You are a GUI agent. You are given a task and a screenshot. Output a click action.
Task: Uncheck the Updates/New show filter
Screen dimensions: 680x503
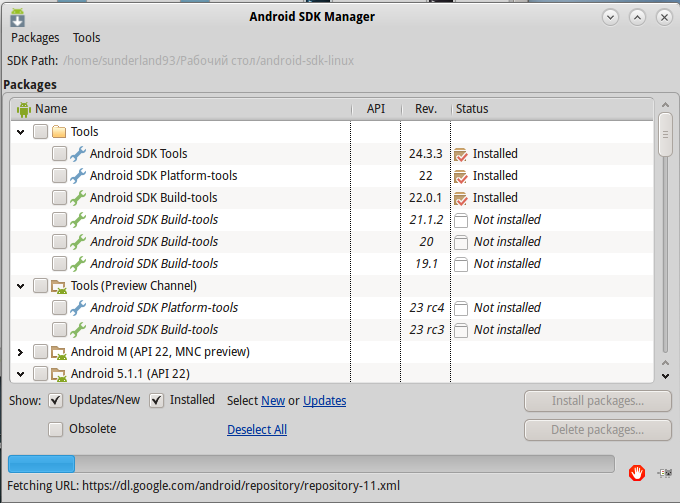pos(55,400)
